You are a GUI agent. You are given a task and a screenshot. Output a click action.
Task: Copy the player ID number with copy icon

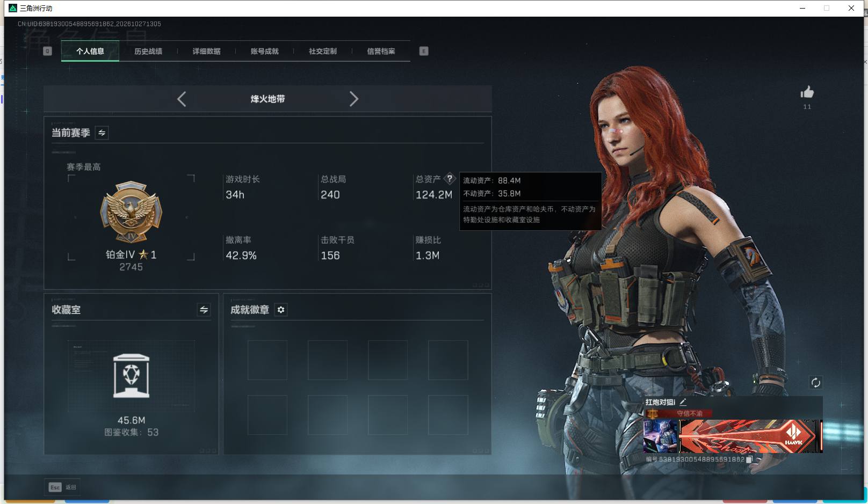tap(750, 459)
